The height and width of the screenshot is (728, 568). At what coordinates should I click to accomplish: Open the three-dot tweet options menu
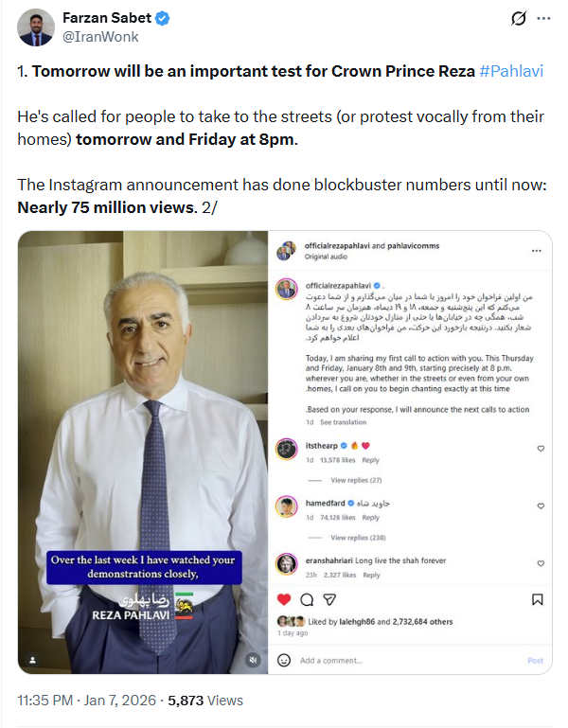(x=543, y=19)
